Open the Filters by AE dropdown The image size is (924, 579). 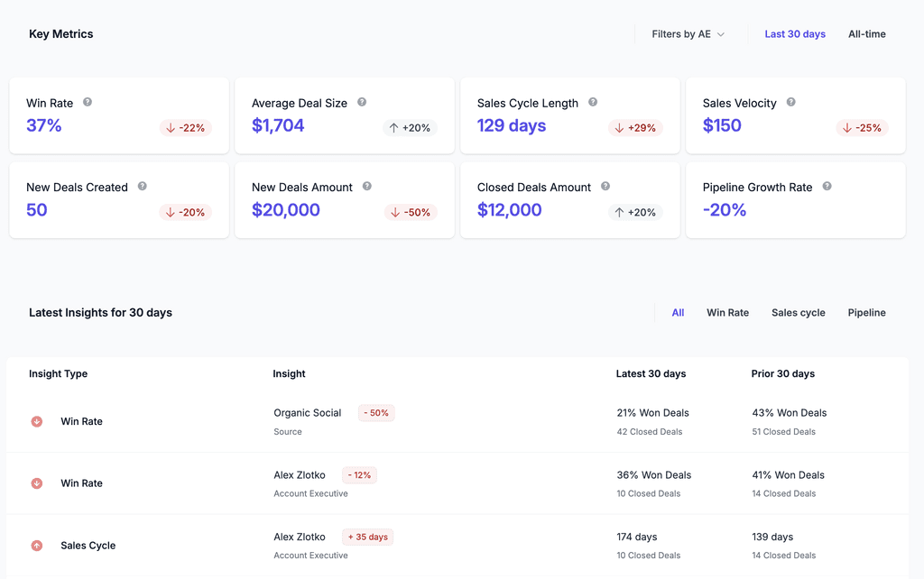(x=688, y=33)
